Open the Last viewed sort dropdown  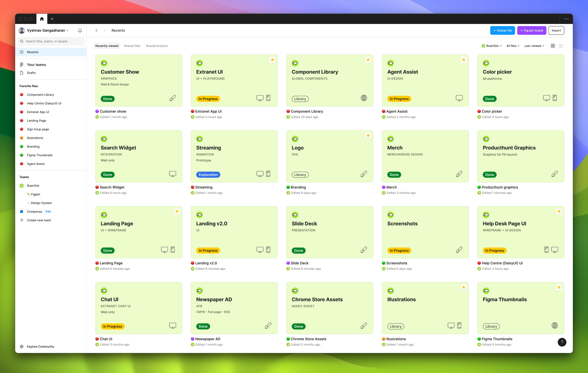point(534,46)
